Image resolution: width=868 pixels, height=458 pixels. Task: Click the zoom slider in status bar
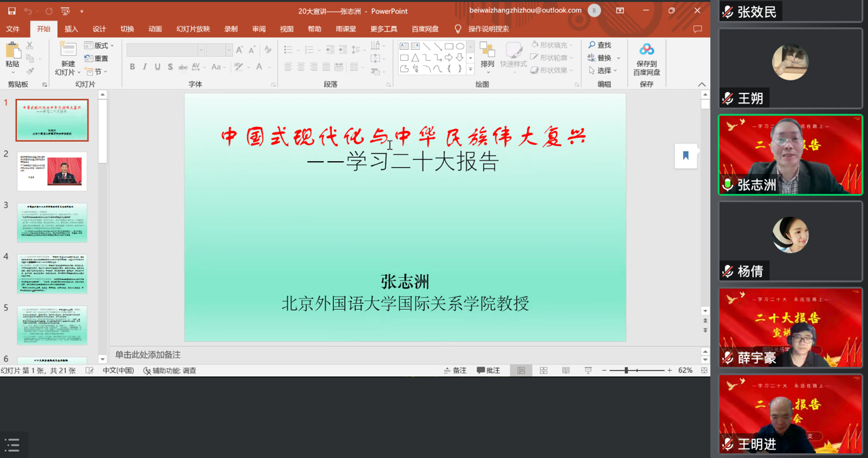pos(626,371)
